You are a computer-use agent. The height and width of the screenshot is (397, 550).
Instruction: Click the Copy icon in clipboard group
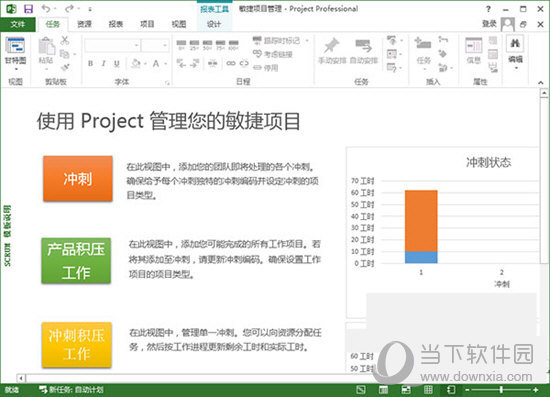(65, 54)
